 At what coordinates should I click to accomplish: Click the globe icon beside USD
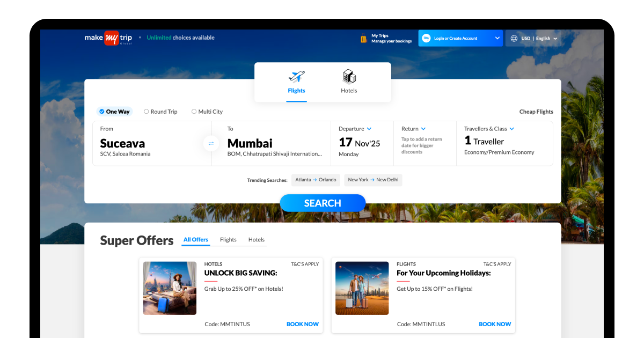point(514,38)
